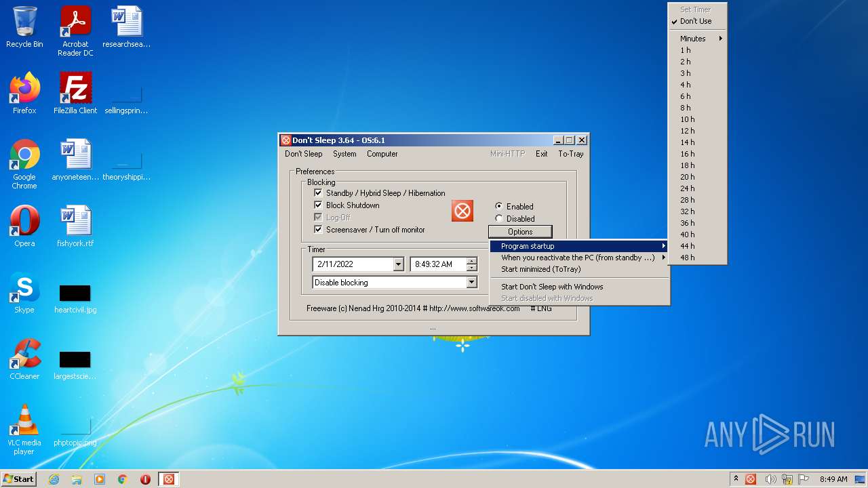Open the System menu
Screen dimensions: 868x488
pyautogui.click(x=344, y=154)
